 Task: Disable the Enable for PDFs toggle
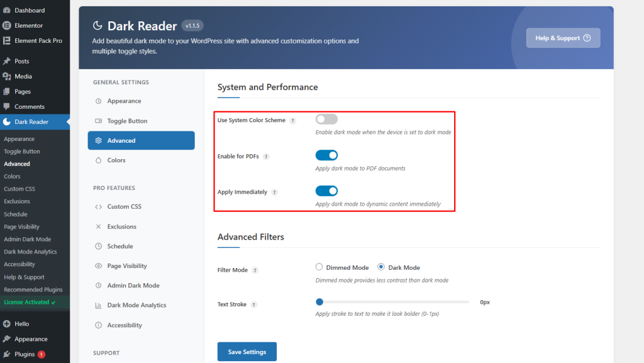(326, 155)
